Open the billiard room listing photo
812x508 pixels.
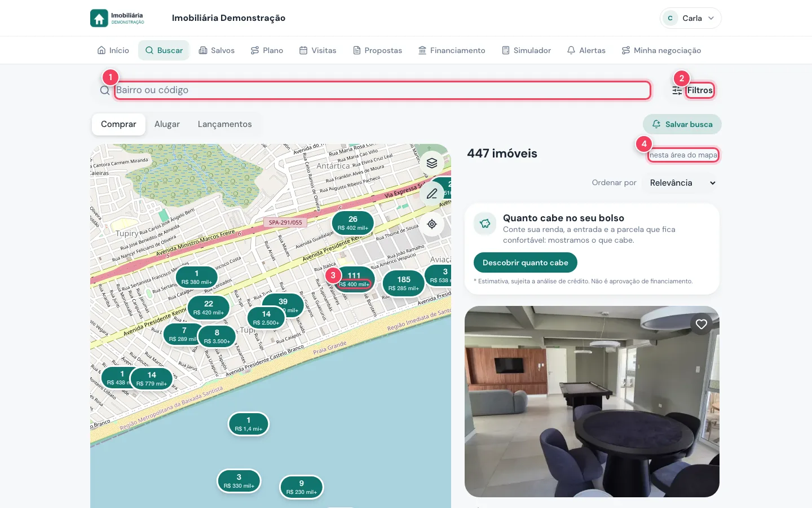point(592,401)
